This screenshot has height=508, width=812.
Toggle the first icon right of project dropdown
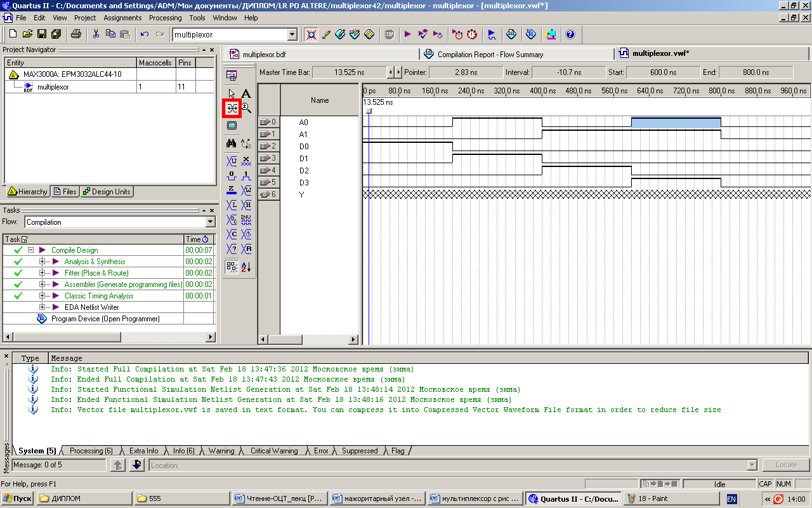311,34
